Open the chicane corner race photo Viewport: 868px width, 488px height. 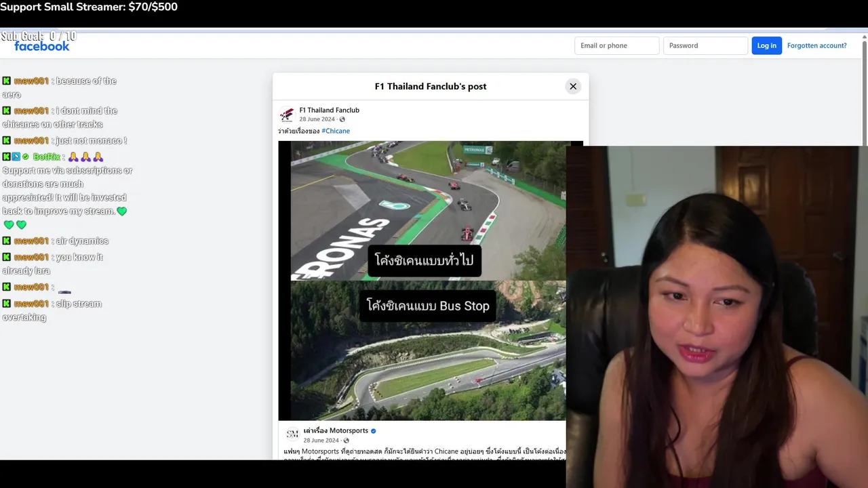[x=428, y=211]
